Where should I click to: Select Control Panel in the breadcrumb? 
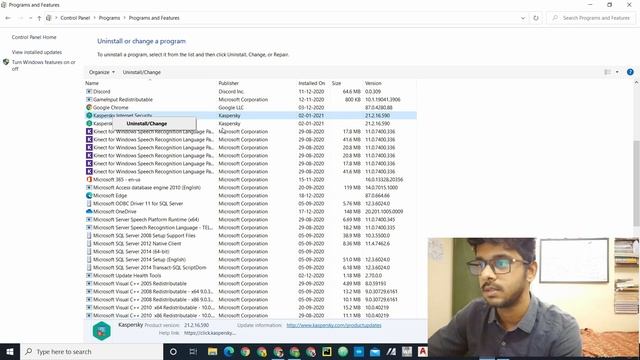click(x=75, y=18)
